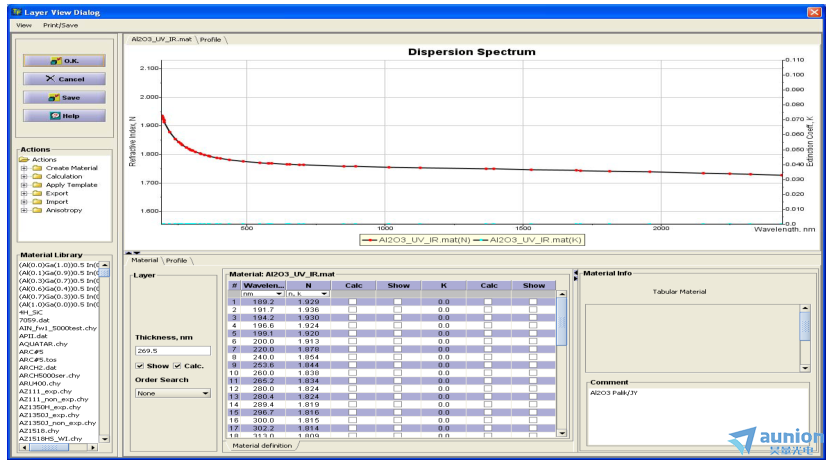The height and width of the screenshot is (466, 836).
Task: Select ARC#5 in Material Library
Action: tap(31, 352)
